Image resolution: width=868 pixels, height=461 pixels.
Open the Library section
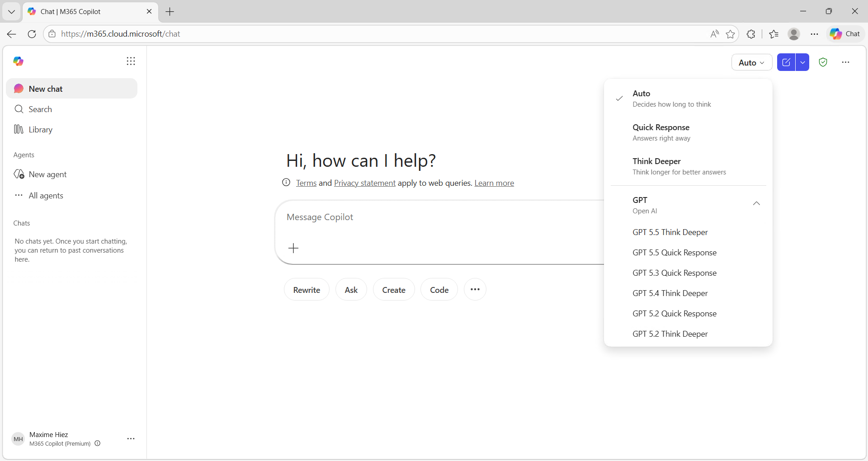pyautogui.click(x=72, y=129)
